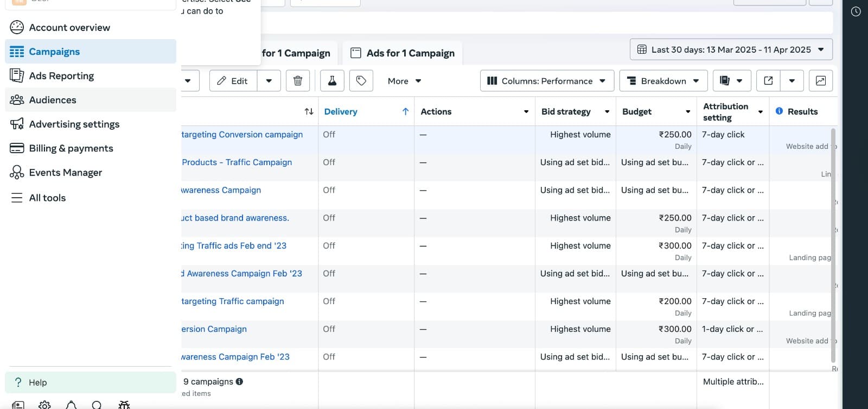
Task: Go to Audiences in the sidebar
Action: click(x=91, y=100)
